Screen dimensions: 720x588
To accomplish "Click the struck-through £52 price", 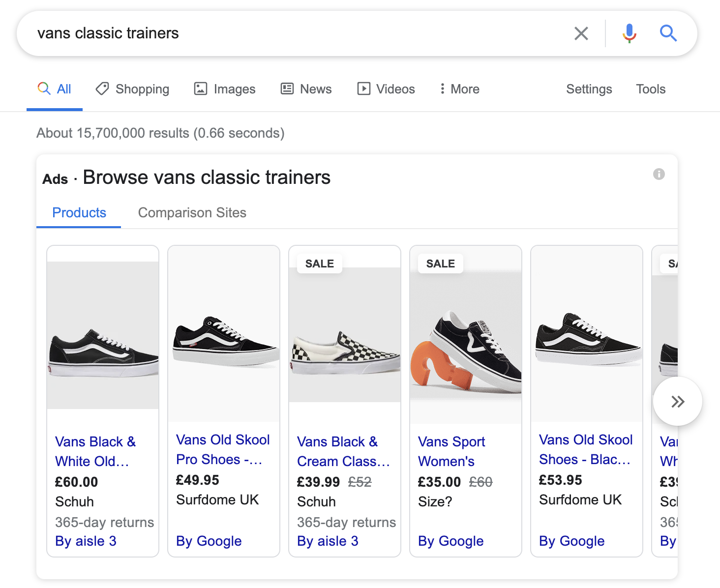I will click(360, 482).
